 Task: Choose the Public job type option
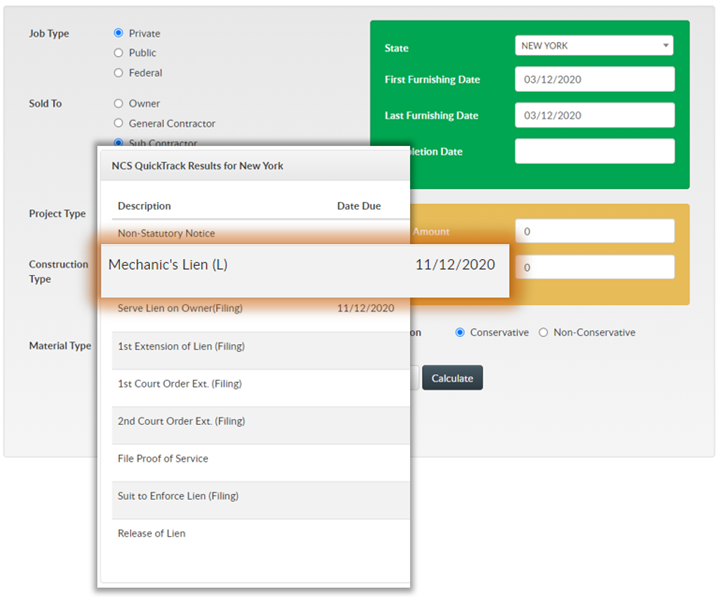119,53
